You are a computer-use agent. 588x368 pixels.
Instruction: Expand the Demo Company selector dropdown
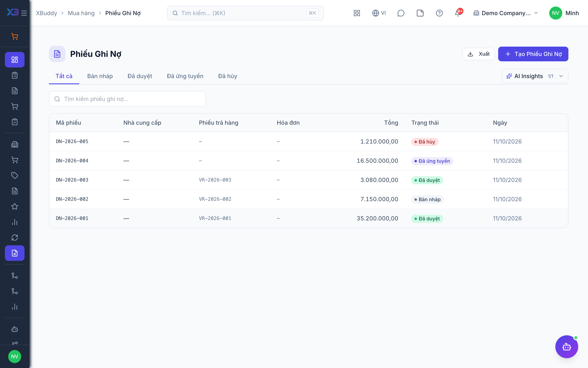click(x=505, y=13)
